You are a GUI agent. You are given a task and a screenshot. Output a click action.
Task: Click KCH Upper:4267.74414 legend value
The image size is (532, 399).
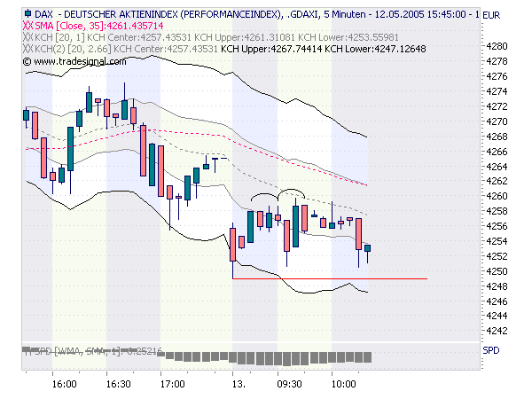coord(271,49)
